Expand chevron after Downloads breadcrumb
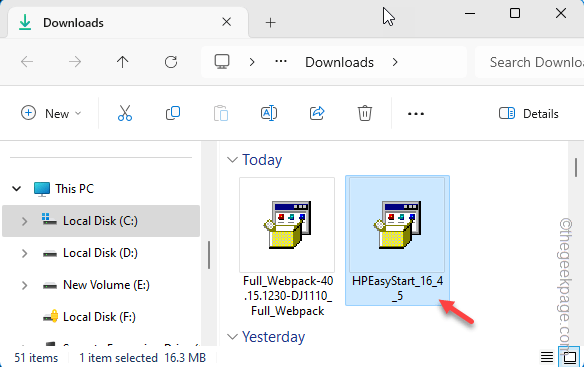The width and height of the screenshot is (584, 367). [395, 62]
